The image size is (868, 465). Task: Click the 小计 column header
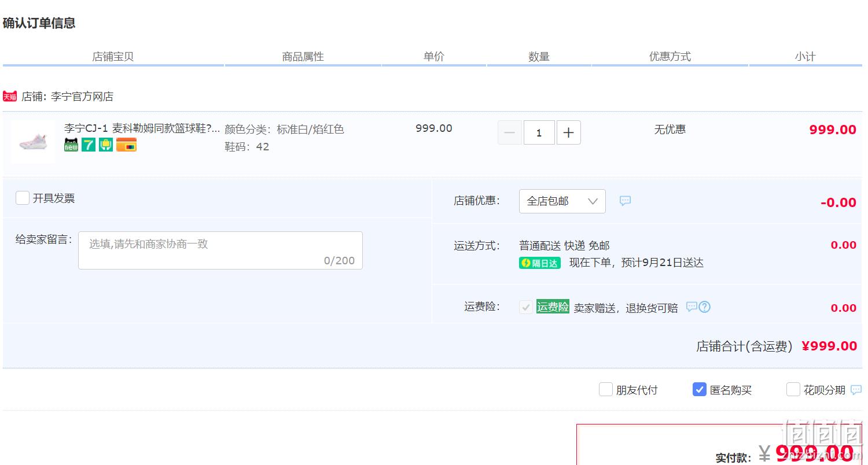805,57
